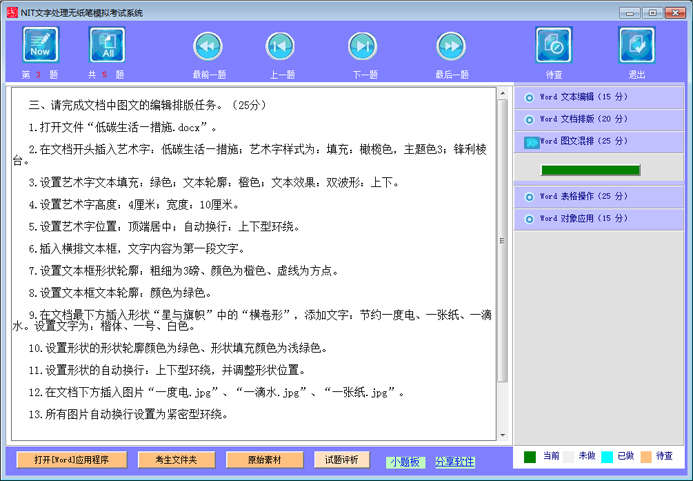Jump to the last question (最后一题)

tap(451, 46)
